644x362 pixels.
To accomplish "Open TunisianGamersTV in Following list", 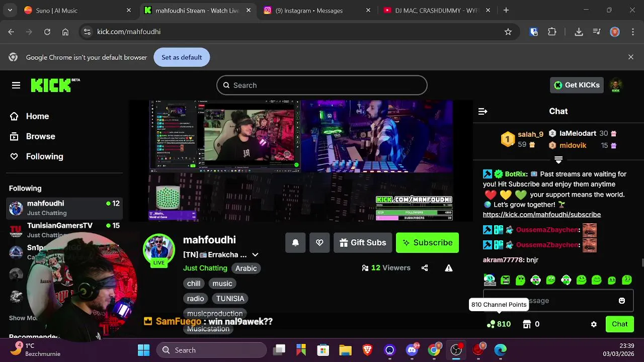I will pyautogui.click(x=64, y=230).
